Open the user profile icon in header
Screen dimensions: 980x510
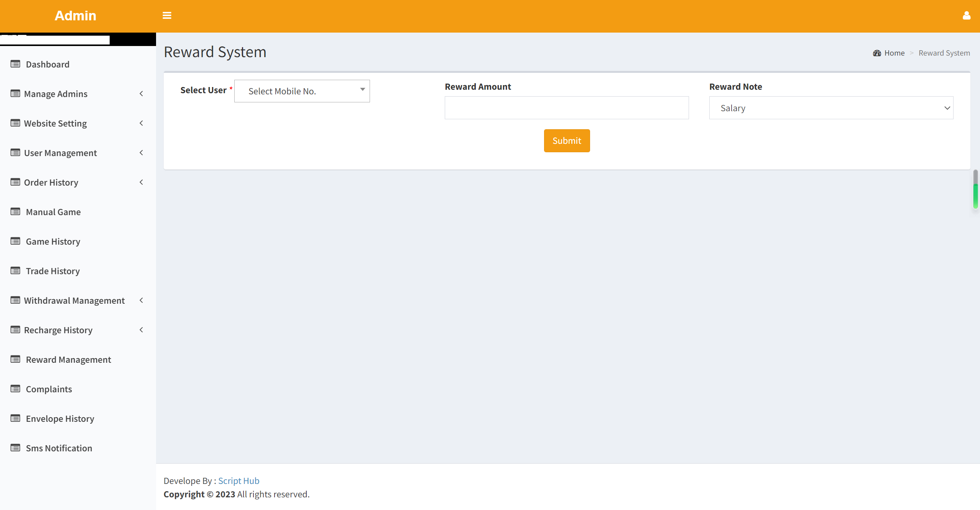(966, 16)
